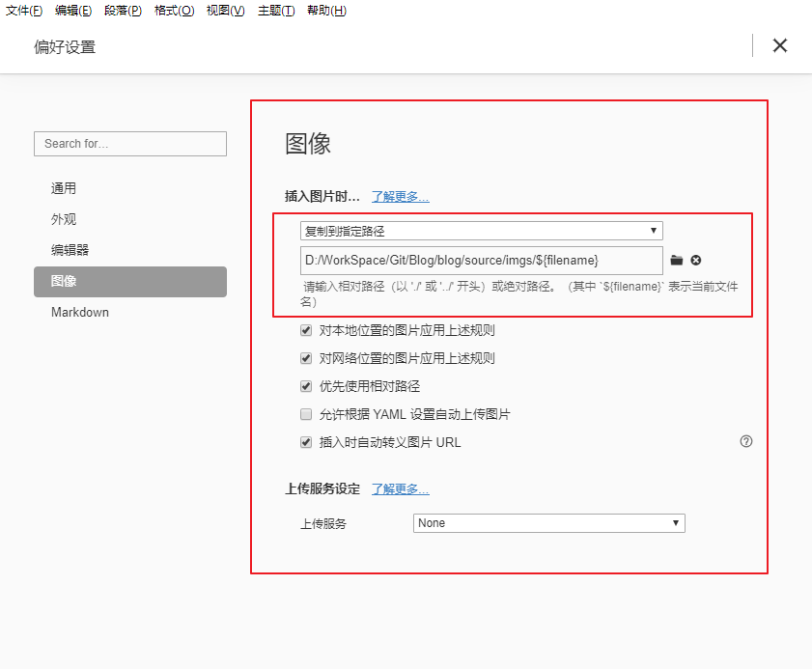Uncheck 优先使用相对路径 option
Image resolution: width=812 pixels, height=669 pixels.
[x=306, y=386]
